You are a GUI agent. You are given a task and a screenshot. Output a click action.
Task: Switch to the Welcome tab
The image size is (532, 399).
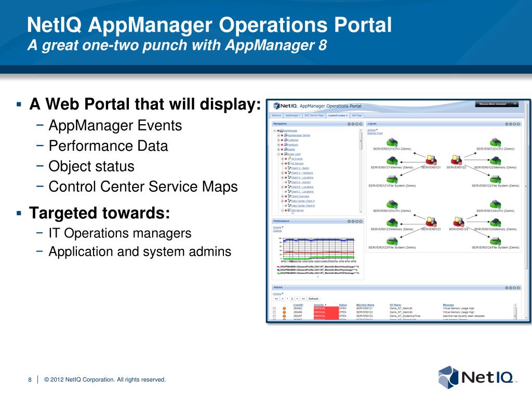pyautogui.click(x=276, y=115)
